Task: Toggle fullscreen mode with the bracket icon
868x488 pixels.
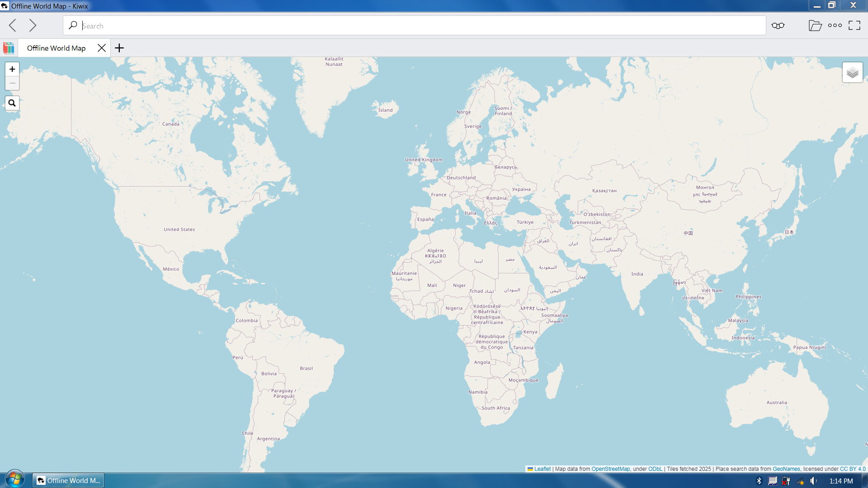Action: 854,26
